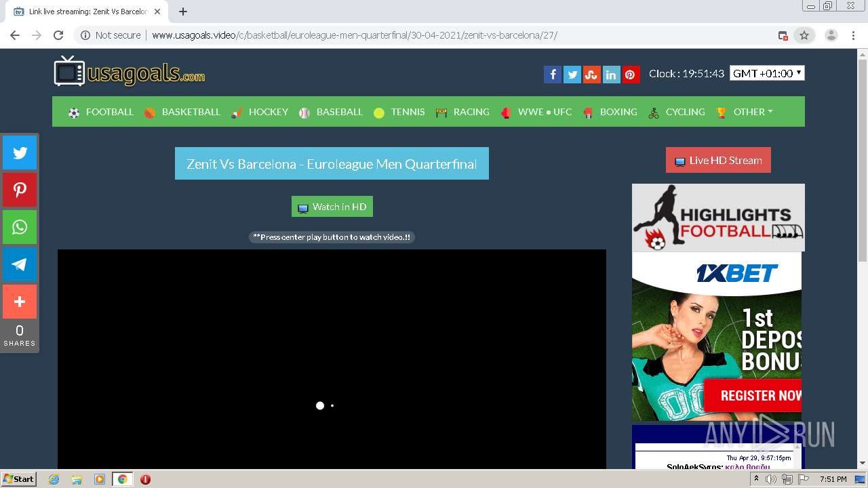Share on WhatsApp from left sidebar
This screenshot has height=488, width=868.
[x=20, y=227]
